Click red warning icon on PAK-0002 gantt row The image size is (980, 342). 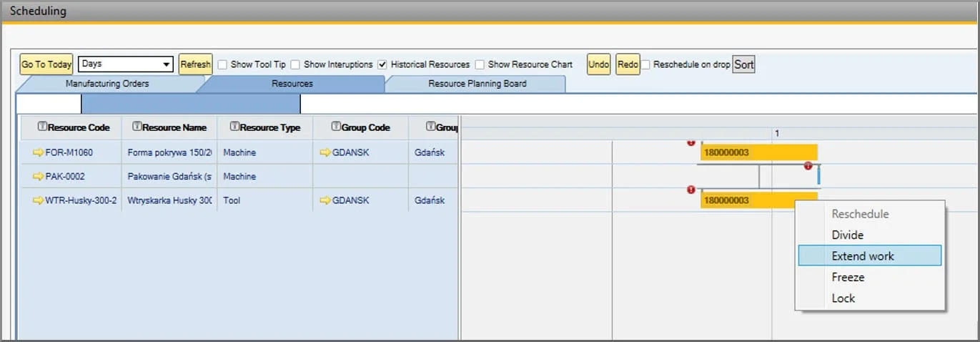point(808,166)
